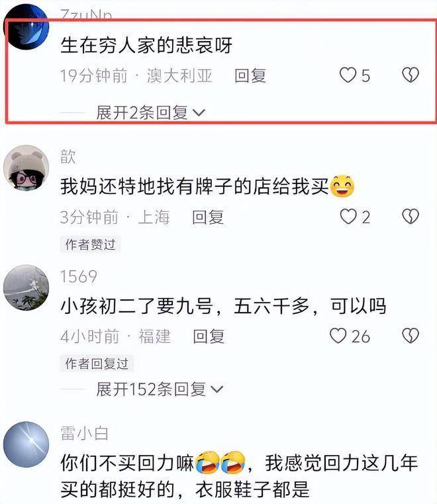Like the 1569 comment with 26 likes
This screenshot has height=504, width=437.
[x=338, y=336]
